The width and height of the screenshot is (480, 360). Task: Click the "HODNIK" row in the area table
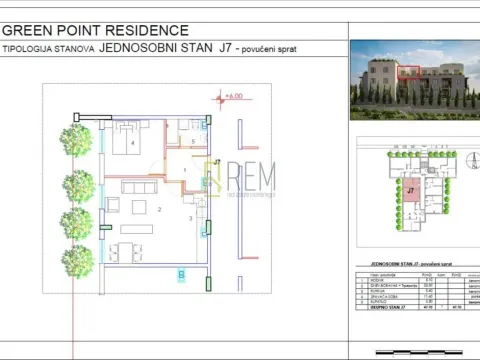(x=418, y=280)
